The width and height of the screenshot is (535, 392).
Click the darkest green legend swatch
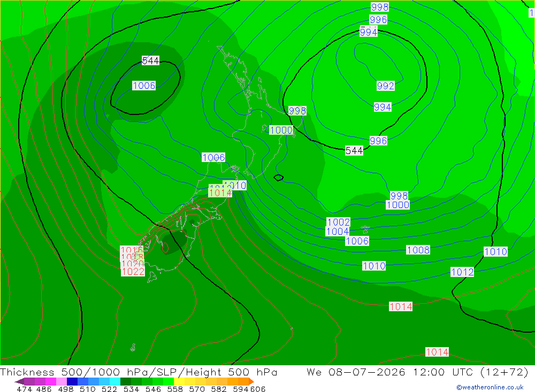(x=126, y=381)
